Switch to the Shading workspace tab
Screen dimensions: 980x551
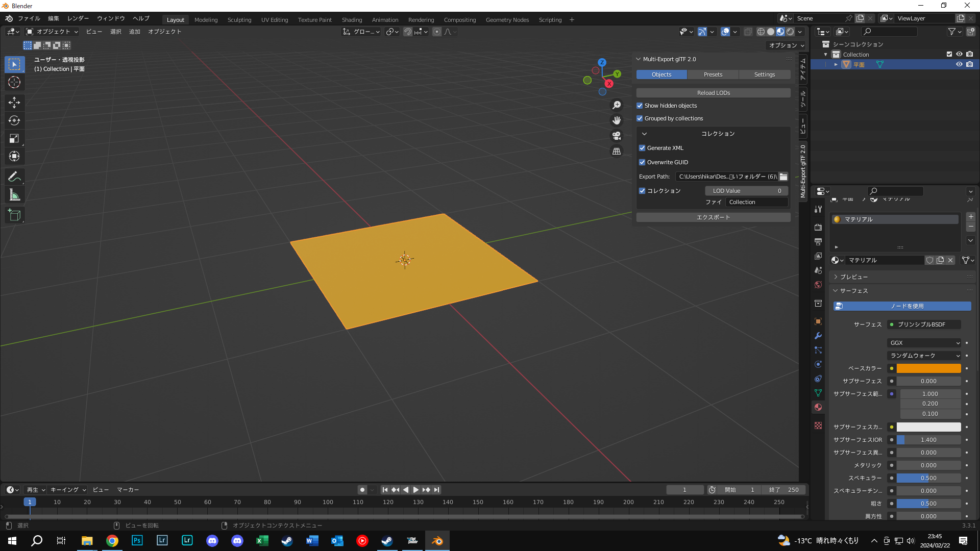(352, 20)
